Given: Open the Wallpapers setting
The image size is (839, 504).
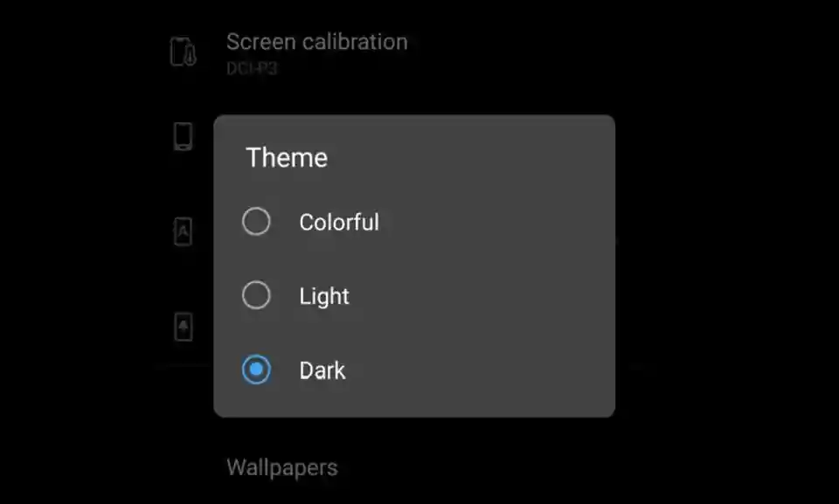Looking at the screenshot, I should [281, 467].
